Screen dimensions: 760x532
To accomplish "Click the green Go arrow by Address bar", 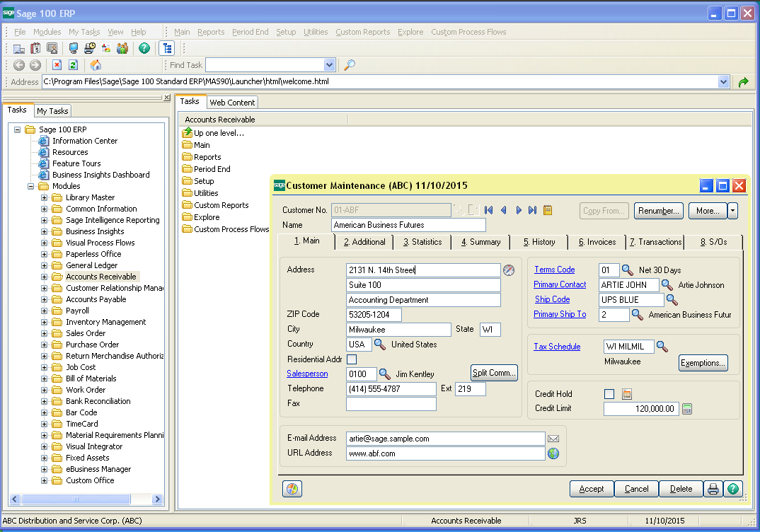I will tap(744, 82).
